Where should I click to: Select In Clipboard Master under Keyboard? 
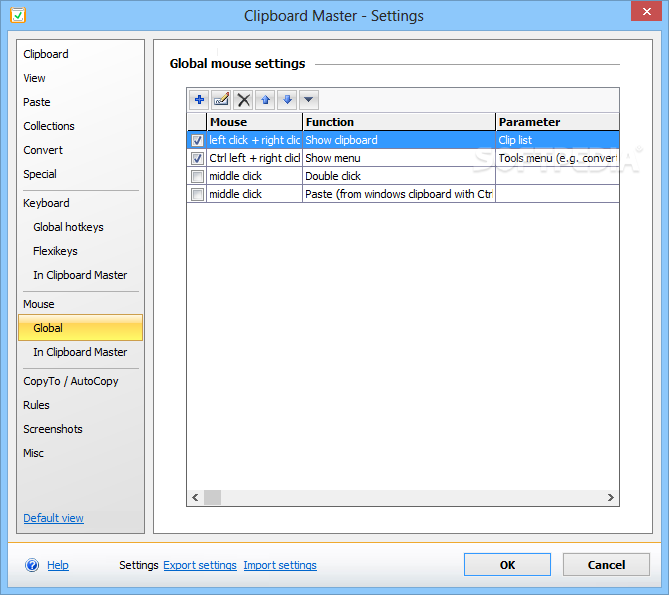(80, 275)
